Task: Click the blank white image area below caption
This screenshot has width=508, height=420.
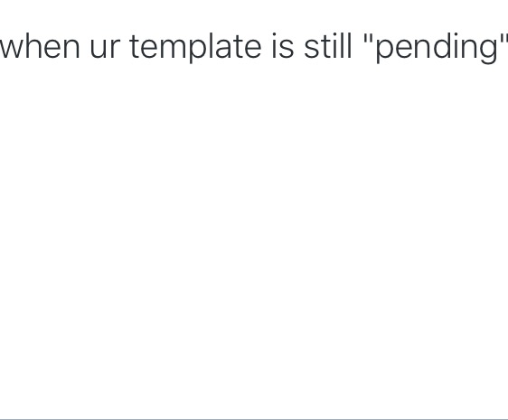Action: pos(254,239)
